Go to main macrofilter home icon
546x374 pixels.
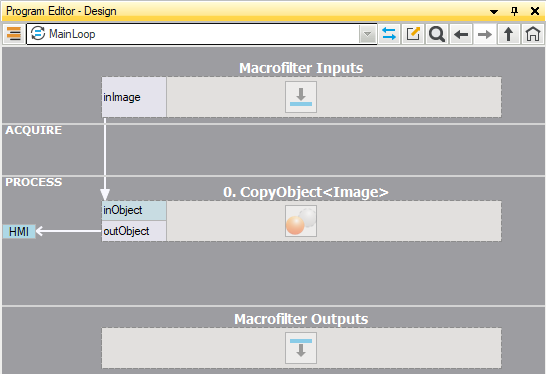pos(532,34)
